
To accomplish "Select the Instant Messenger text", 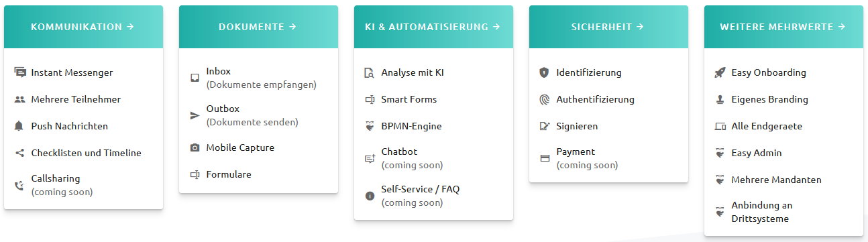I will tap(72, 72).
